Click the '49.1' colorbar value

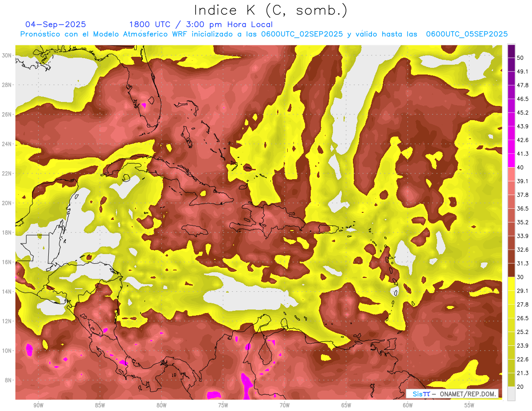523,72
